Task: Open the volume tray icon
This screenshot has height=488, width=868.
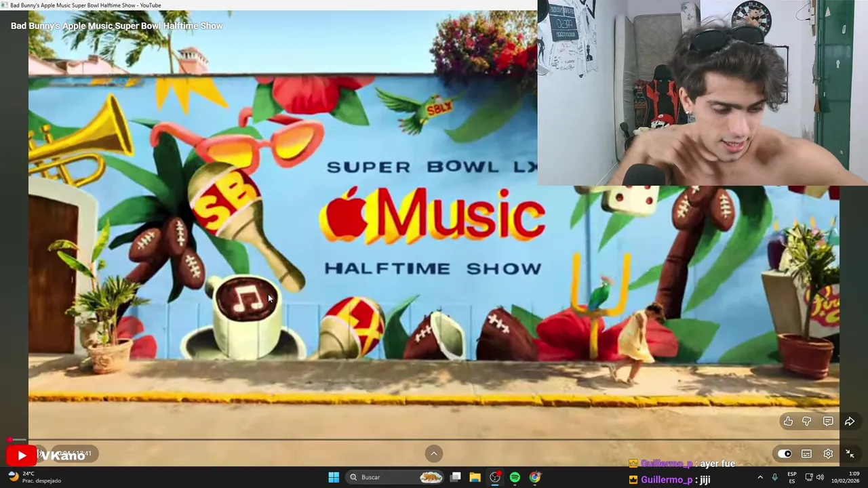Action: 821,477
